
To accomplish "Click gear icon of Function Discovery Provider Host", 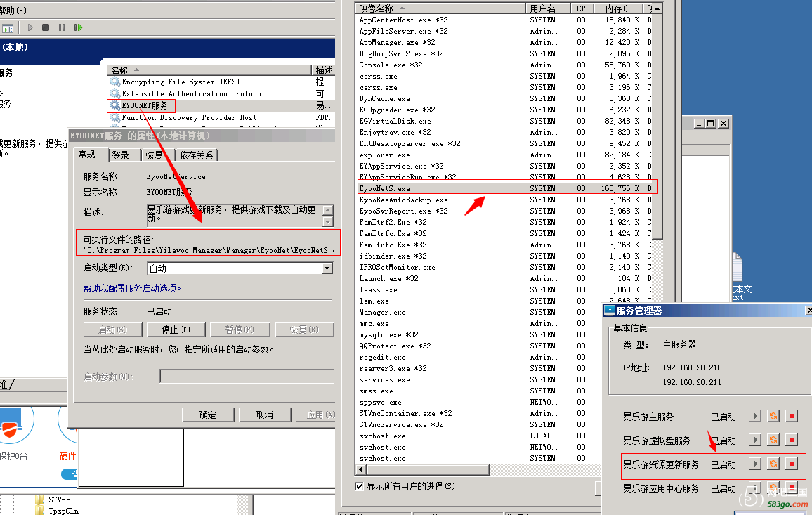I will coord(115,117).
